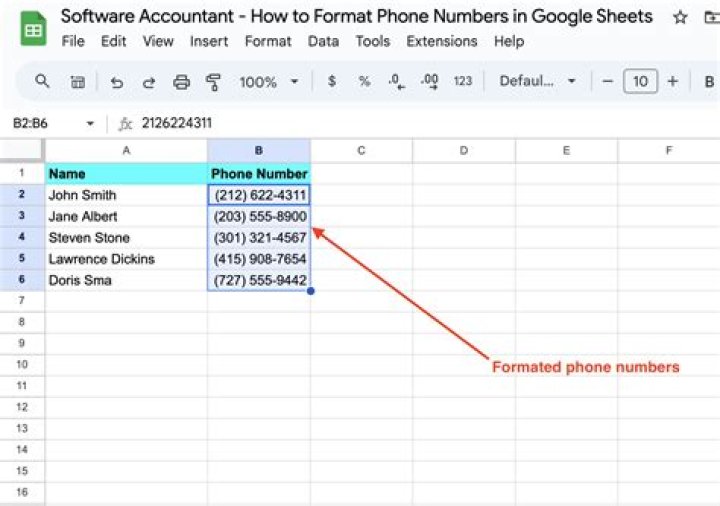The image size is (720, 506).
Task: Open the Help menu
Action: point(509,41)
